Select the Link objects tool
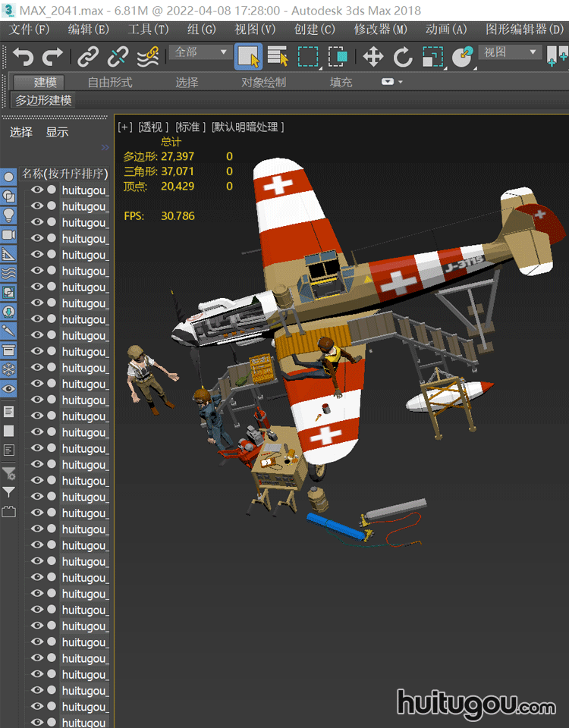Screen dimensions: 569x728 pyautogui.click(x=89, y=57)
